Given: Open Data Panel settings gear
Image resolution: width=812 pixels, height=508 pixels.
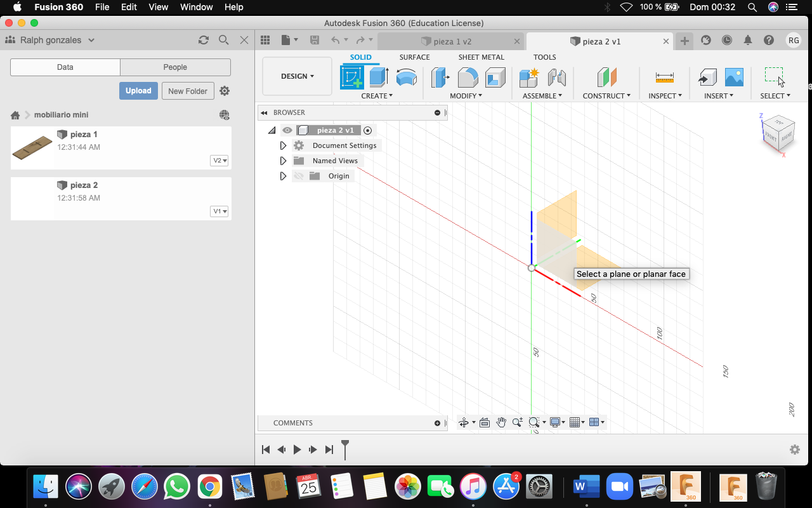Looking at the screenshot, I should point(225,91).
